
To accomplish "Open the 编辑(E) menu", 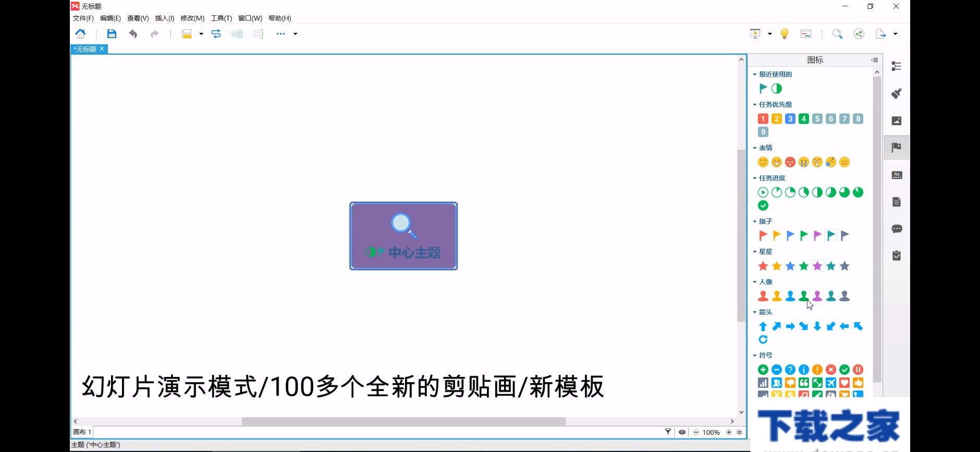I will 111,18.
